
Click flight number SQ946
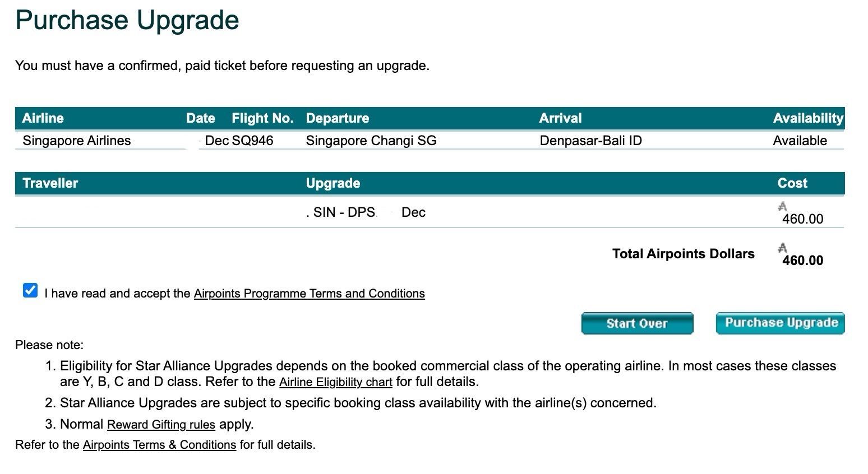pos(252,141)
